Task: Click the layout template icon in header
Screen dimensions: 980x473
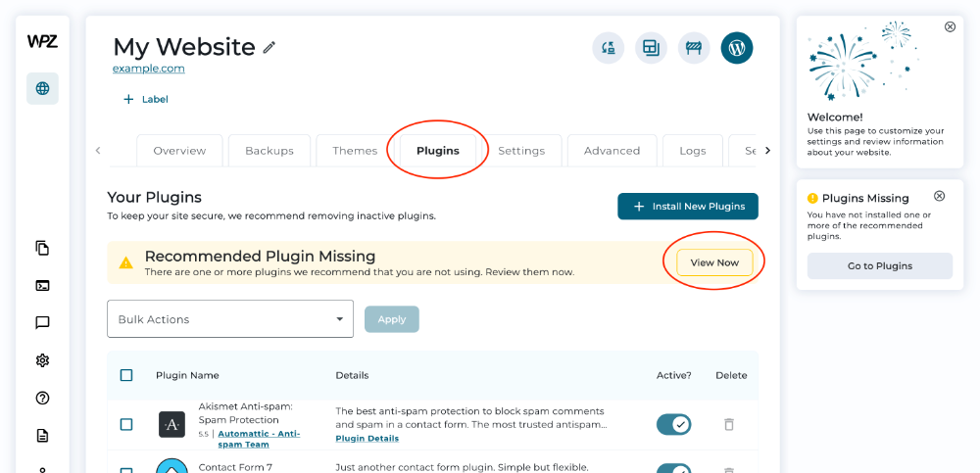Action: tap(651, 48)
